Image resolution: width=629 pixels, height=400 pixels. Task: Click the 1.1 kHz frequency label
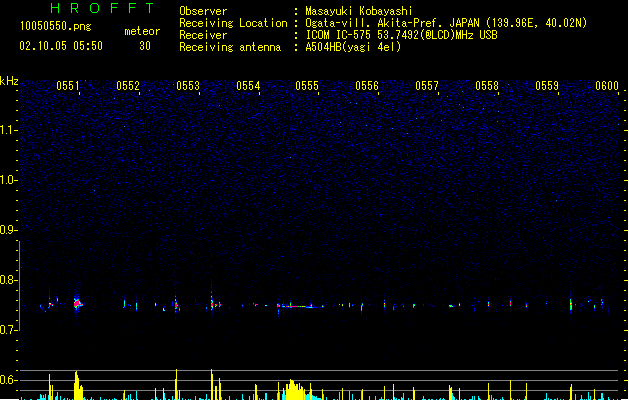click(x=8, y=130)
